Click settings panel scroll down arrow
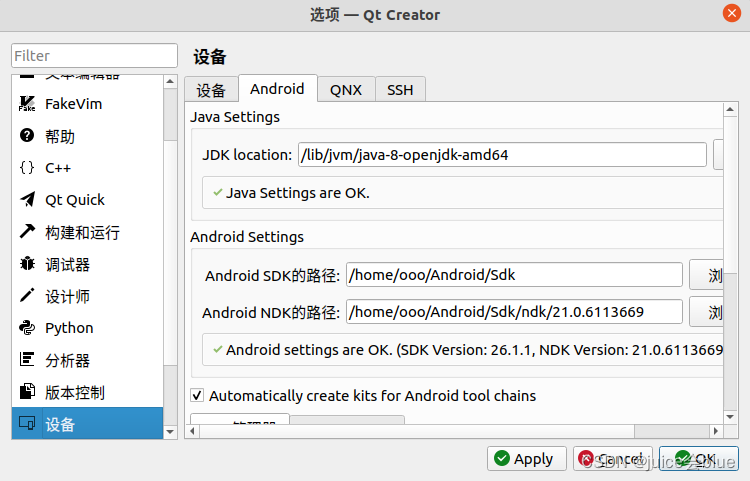Image resolution: width=750 pixels, height=481 pixels. 730,417
